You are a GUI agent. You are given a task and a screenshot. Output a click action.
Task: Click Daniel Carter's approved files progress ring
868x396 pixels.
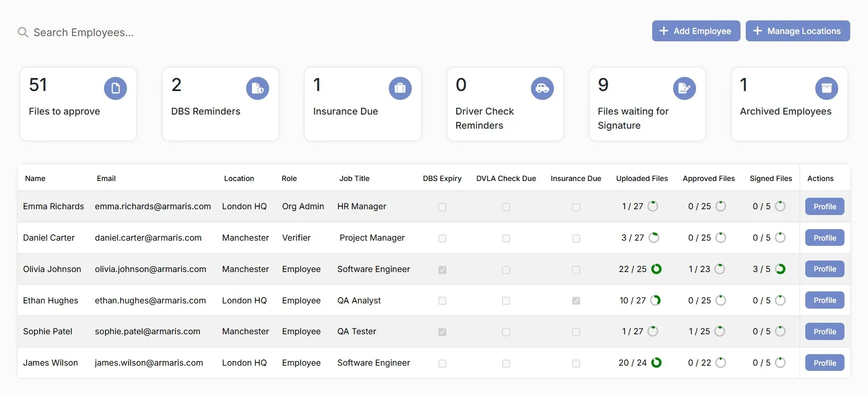pos(721,237)
